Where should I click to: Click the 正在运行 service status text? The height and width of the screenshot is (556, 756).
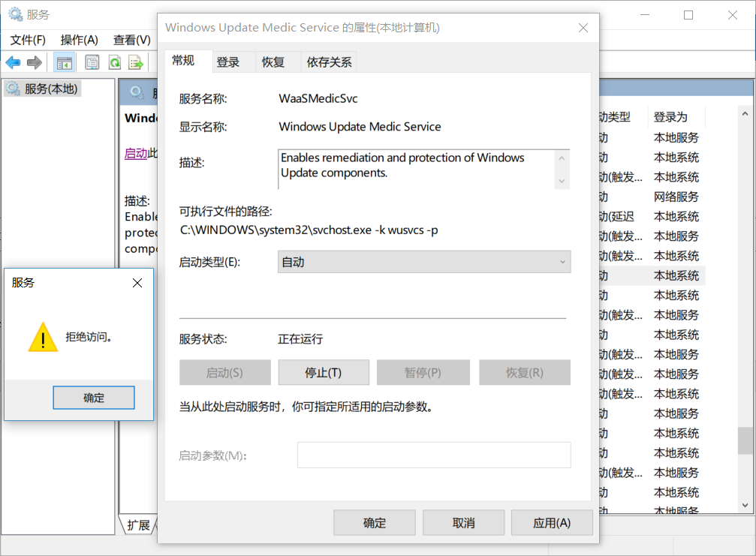[x=300, y=339]
